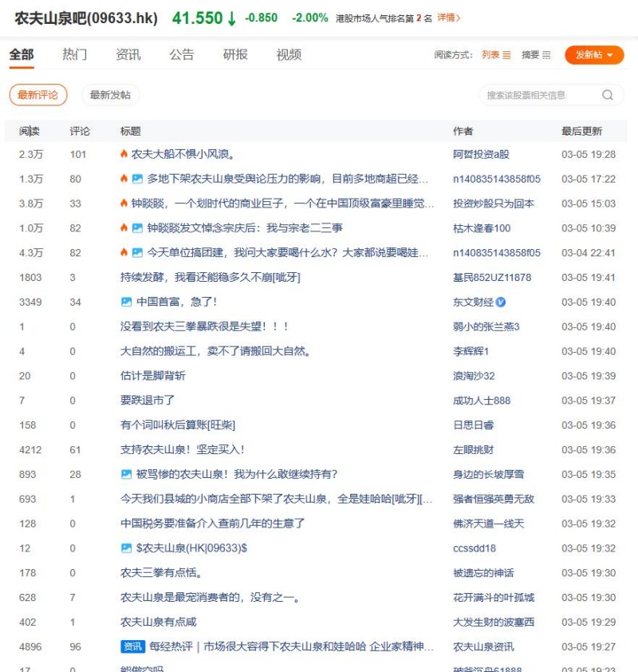This screenshot has width=638, height=672.
Task: Switch to the 热门 tab
Action: click(x=75, y=54)
